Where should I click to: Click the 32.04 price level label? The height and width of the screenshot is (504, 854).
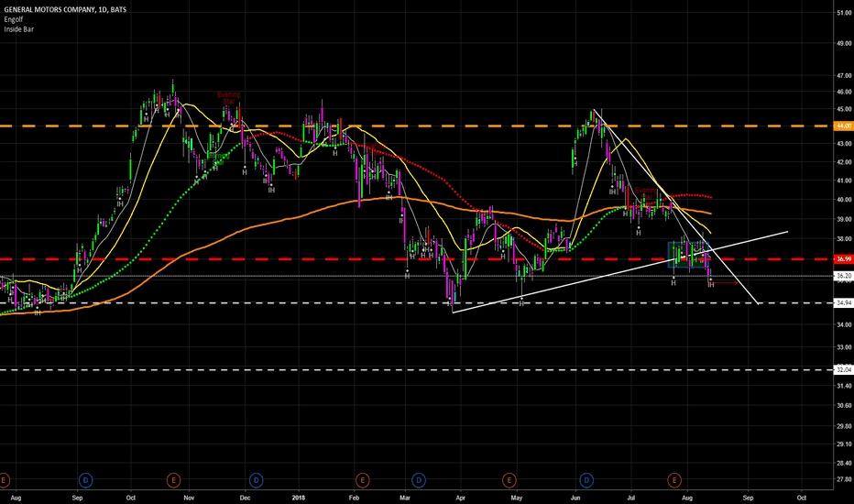click(844, 369)
